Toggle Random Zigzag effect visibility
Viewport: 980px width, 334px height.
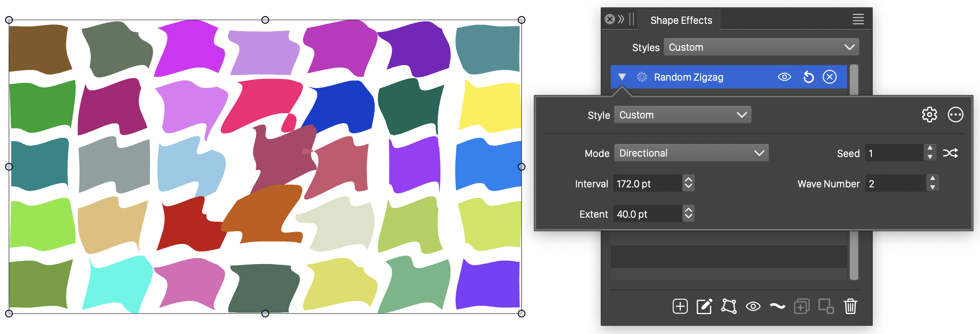tap(784, 77)
